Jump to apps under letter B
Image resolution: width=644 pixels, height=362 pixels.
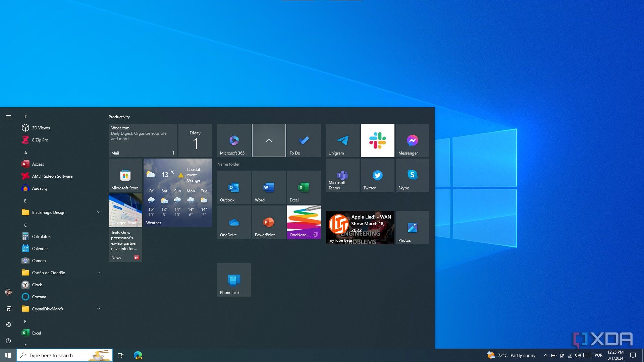click(25, 201)
